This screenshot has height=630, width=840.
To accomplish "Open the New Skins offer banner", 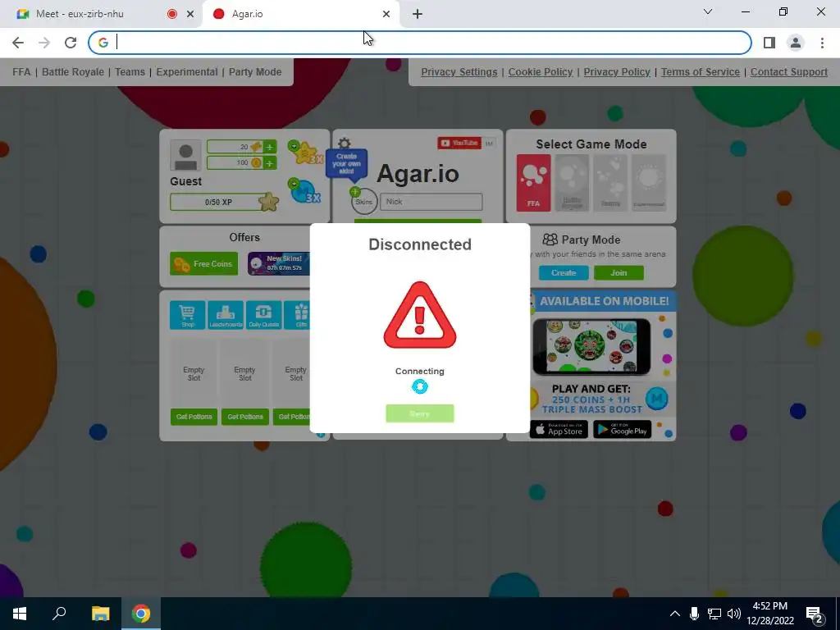I will coord(279,263).
